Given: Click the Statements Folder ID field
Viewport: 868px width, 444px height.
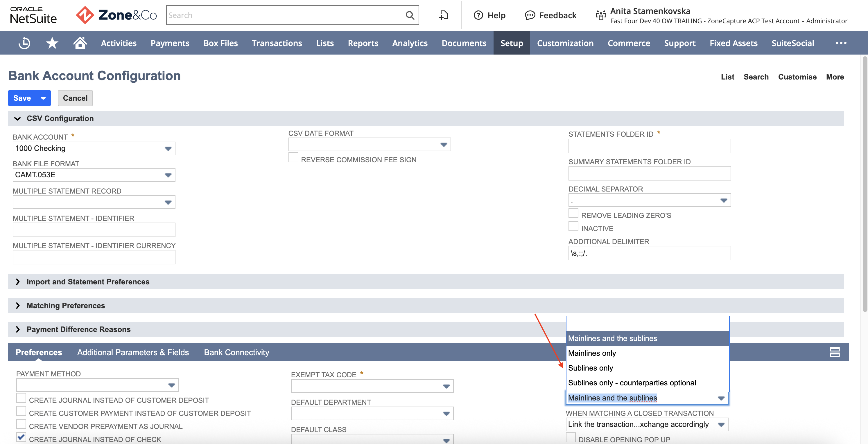Looking at the screenshot, I should coord(649,146).
